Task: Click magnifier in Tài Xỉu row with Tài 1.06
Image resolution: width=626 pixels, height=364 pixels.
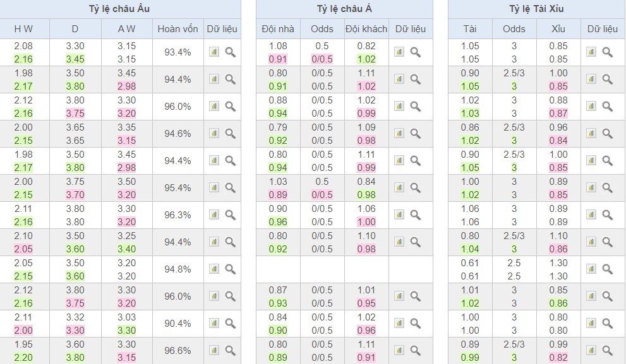Action: 608,215
